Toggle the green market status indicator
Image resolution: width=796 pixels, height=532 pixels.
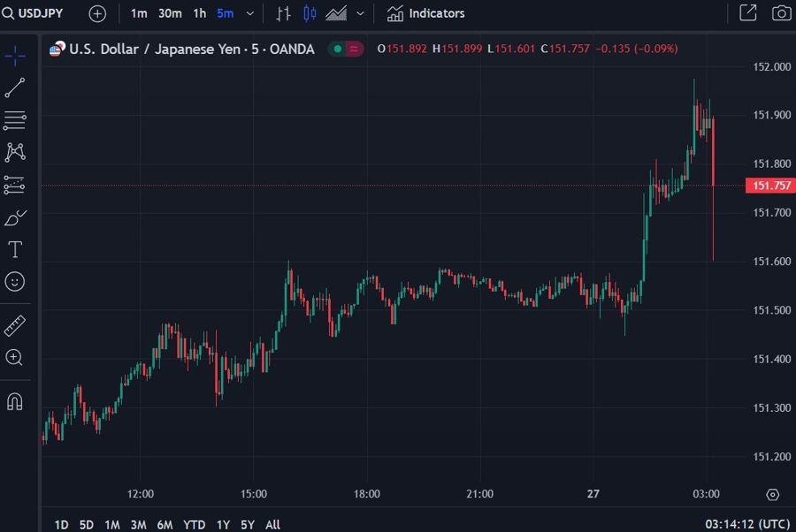[x=338, y=49]
